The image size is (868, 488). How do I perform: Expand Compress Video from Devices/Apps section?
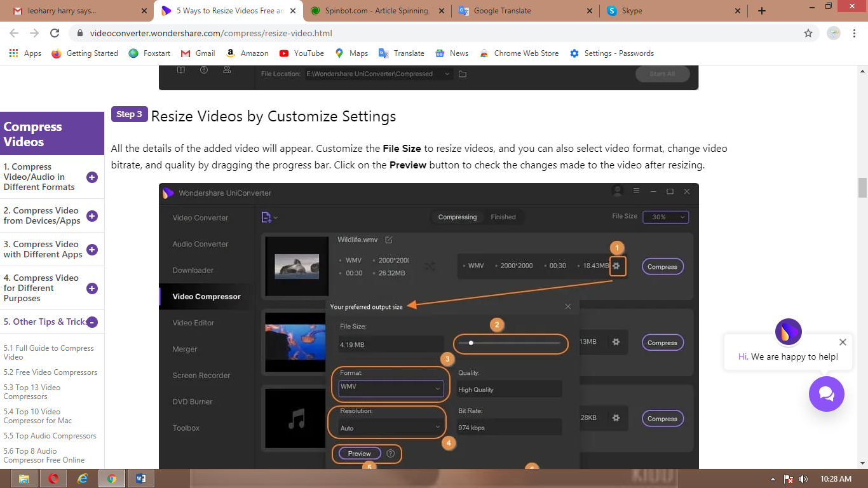[92, 216]
